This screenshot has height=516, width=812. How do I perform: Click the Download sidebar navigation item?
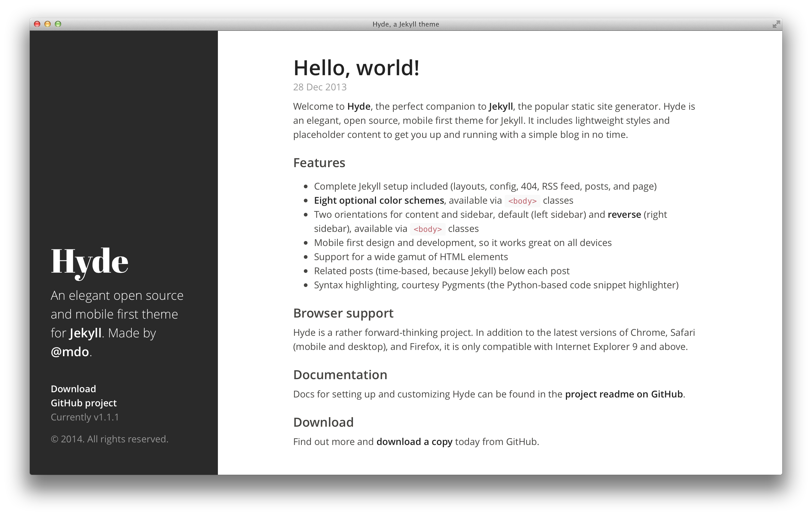pyautogui.click(x=73, y=389)
